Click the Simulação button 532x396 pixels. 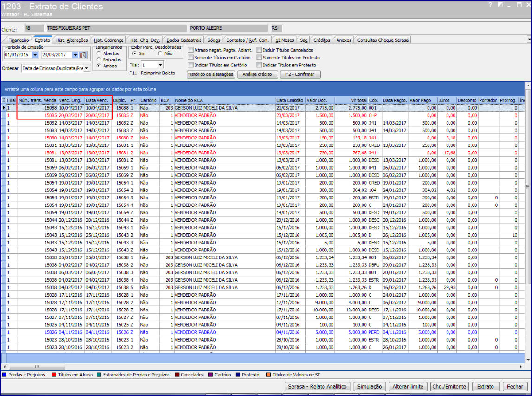click(370, 387)
